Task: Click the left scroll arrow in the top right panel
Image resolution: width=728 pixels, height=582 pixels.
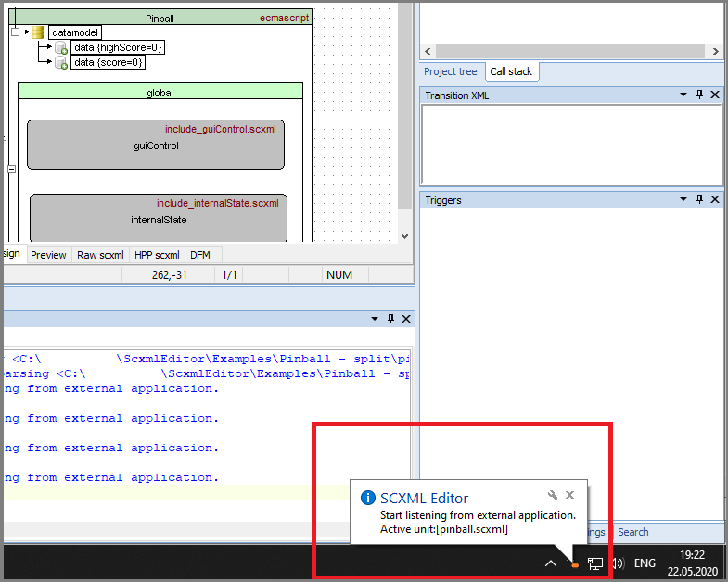Action: [x=428, y=52]
